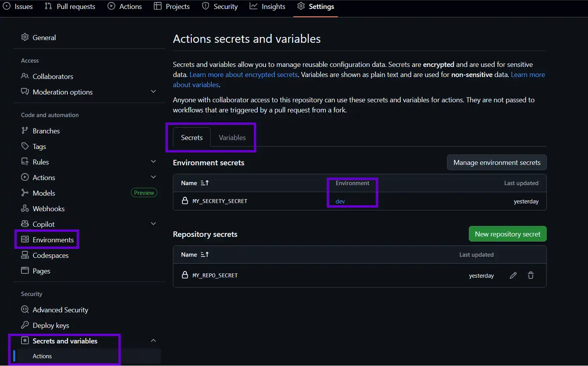Open the dev environment link

340,201
